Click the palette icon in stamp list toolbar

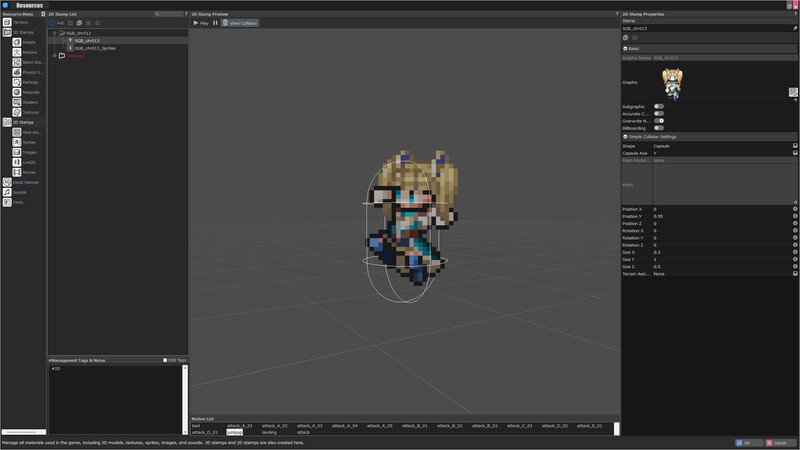(79, 23)
